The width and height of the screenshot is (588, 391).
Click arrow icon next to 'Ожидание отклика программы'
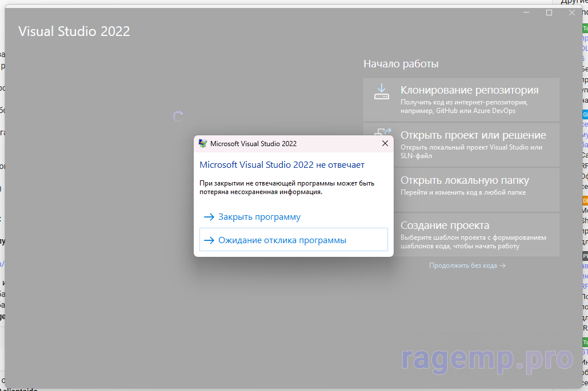tap(209, 240)
